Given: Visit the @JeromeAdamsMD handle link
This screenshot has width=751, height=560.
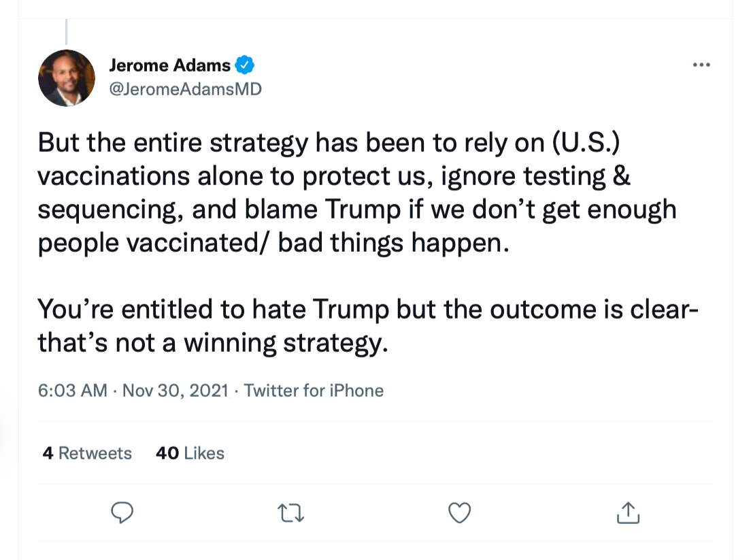Looking at the screenshot, I should (x=184, y=89).
